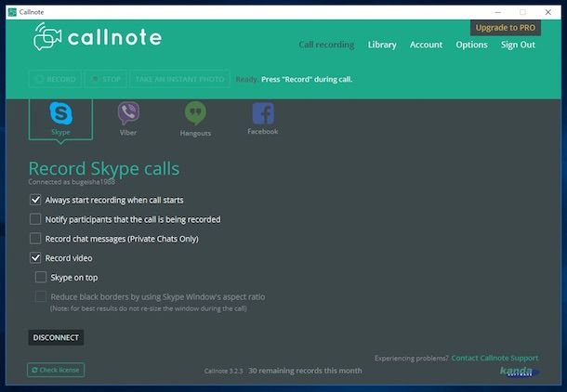Enable Always start recording when call starts
Screen dimensions: 567x392
tap(35, 200)
